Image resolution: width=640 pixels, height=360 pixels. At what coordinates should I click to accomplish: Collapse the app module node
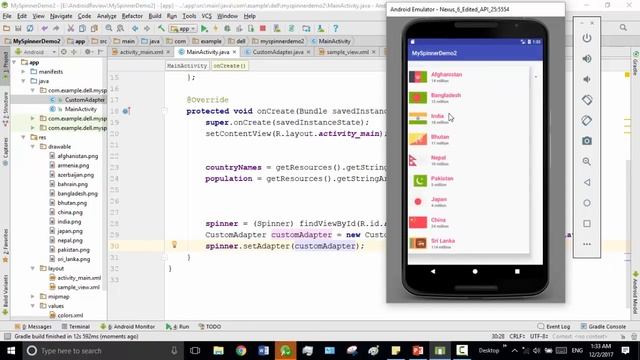[15, 62]
